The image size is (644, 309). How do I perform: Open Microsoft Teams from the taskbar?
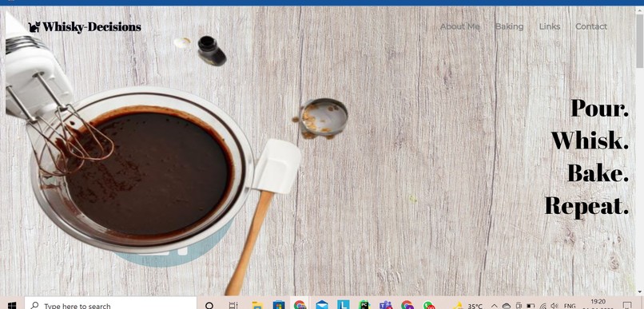coord(386,305)
